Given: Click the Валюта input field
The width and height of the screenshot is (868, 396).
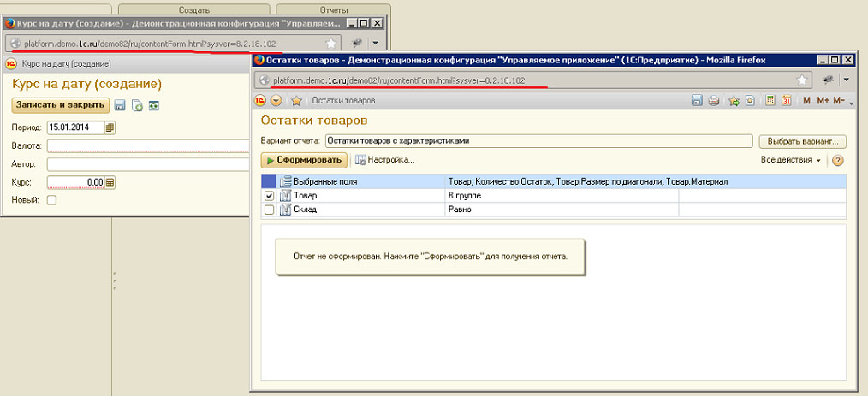Looking at the screenshot, I should 148,146.
